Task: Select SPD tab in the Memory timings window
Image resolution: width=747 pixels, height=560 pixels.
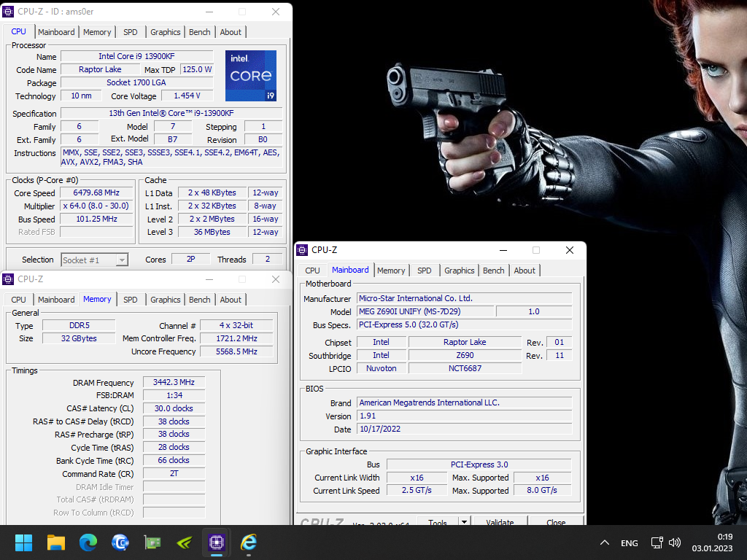Action: tap(130, 300)
